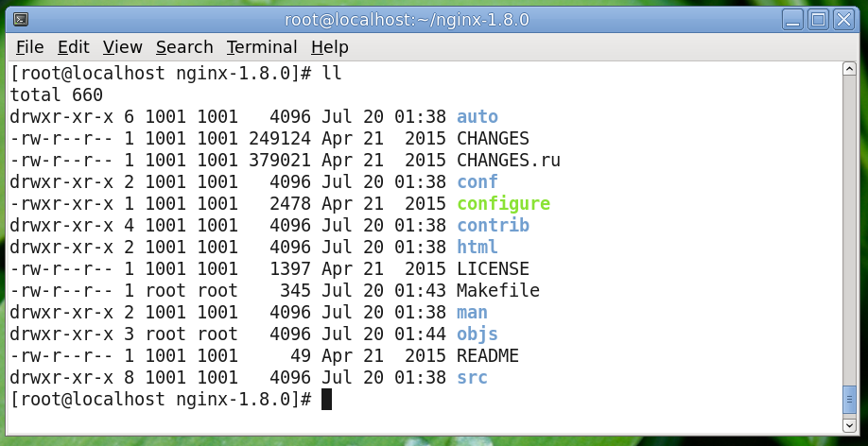Viewport: 868px width, 446px height.
Task: Click the file size 379021
Action: coord(280,161)
